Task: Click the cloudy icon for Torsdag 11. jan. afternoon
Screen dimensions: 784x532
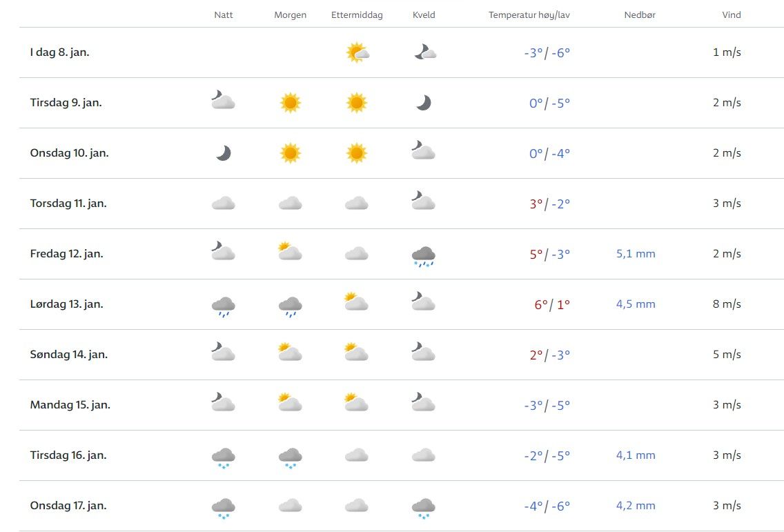Action: (357, 204)
